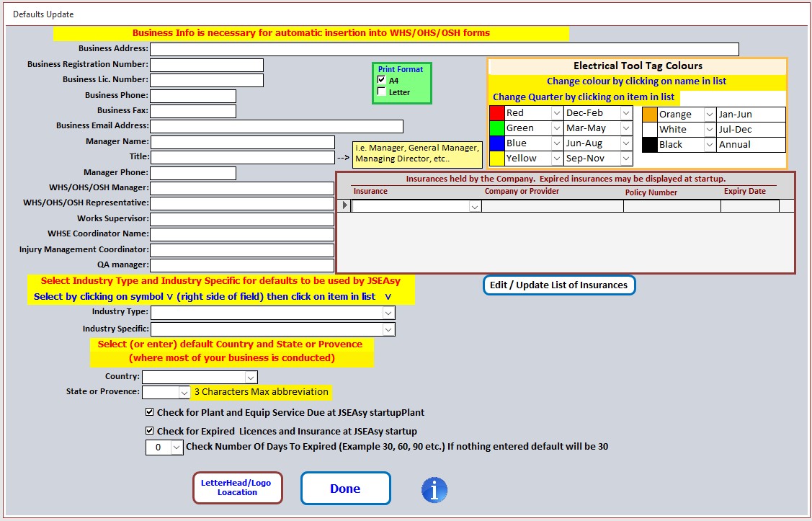Open the Orange colour name dropdown
This screenshot has height=521, width=812.
[710, 115]
